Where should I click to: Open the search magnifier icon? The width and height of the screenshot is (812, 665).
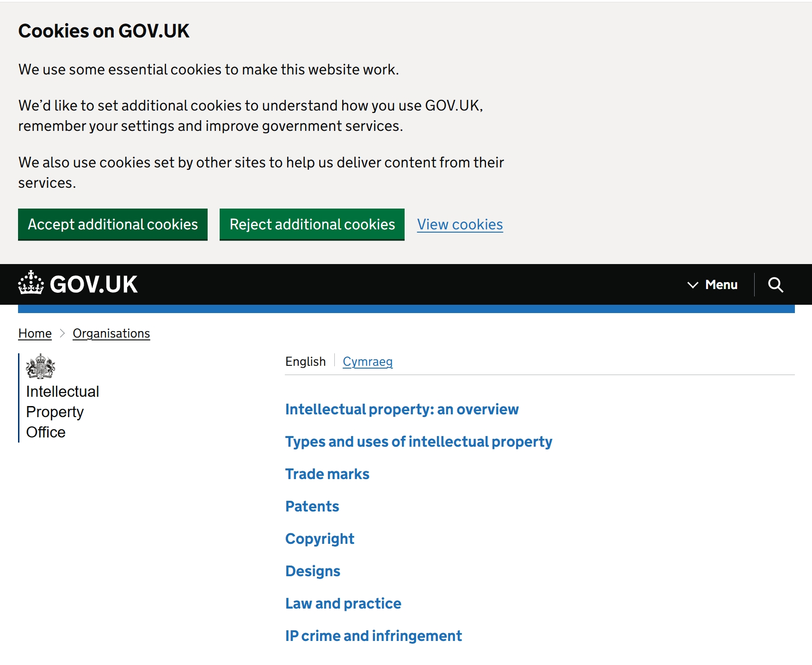pos(775,285)
